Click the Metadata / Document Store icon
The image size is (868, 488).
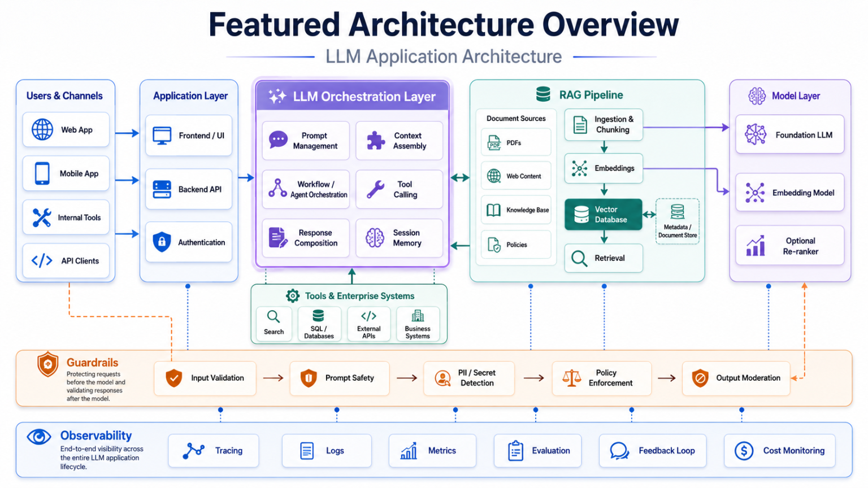[678, 212]
